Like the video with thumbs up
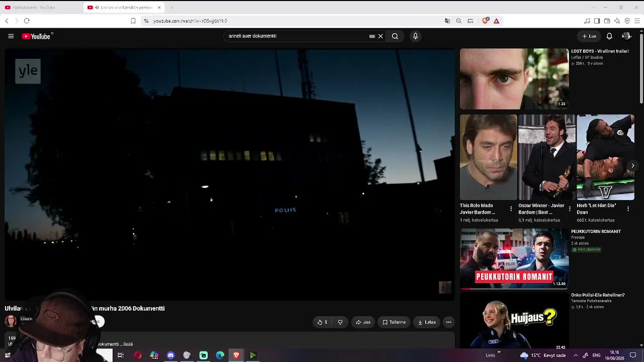The width and height of the screenshot is (644, 362). click(x=322, y=322)
